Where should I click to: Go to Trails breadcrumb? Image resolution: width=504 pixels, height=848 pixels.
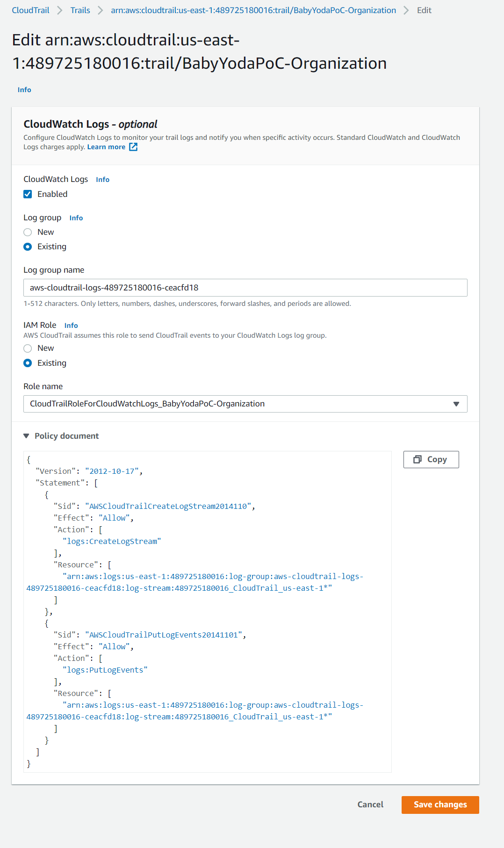[80, 10]
